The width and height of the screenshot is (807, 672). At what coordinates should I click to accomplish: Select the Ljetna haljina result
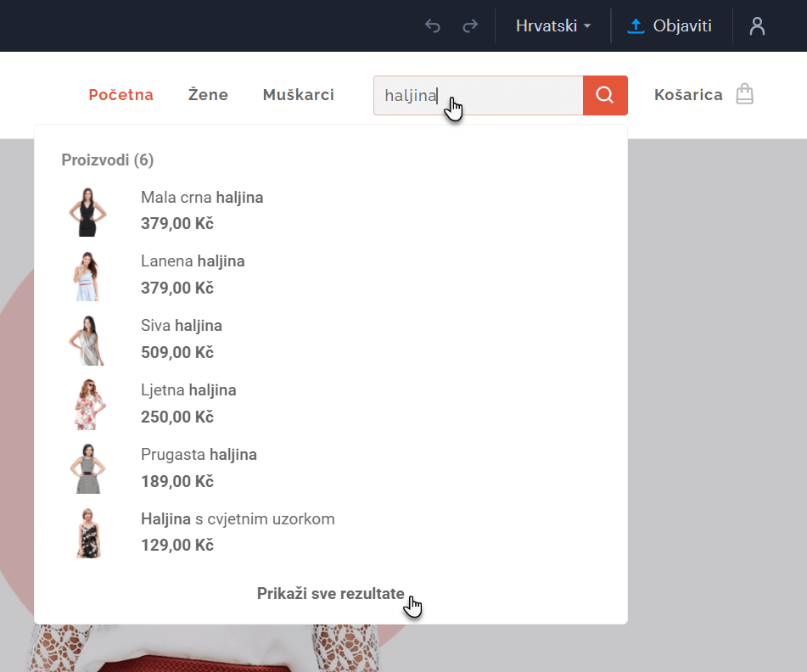tap(188, 390)
